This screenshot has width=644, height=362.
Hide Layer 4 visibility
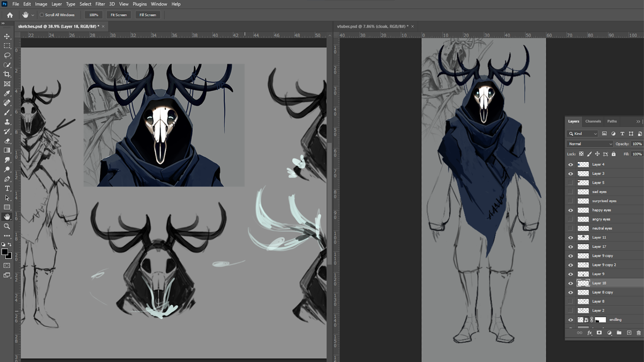pos(571,165)
